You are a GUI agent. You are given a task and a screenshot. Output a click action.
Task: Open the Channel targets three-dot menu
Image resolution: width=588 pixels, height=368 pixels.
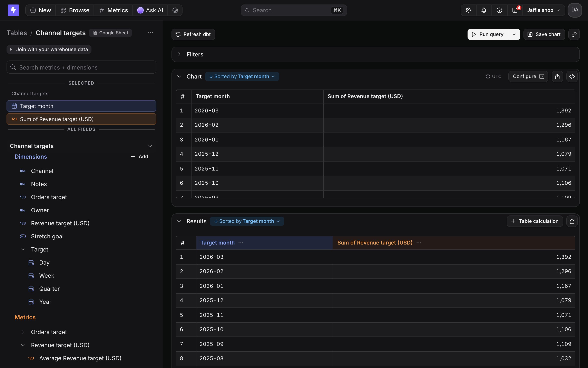tap(151, 33)
